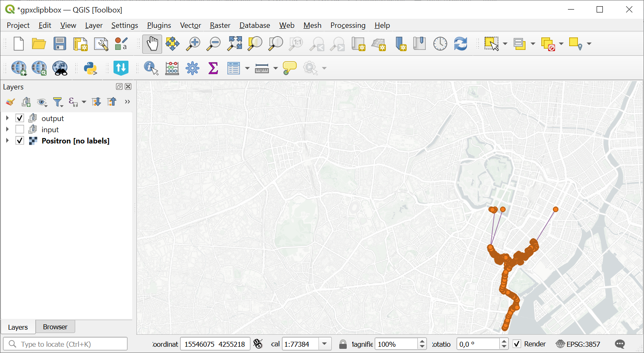
Task: Select the Pan Map tool
Action: 152,44
